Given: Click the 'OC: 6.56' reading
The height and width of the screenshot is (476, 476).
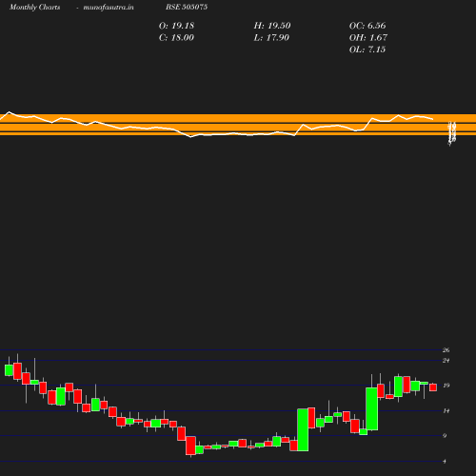Looking at the screenshot, I should point(367,26).
